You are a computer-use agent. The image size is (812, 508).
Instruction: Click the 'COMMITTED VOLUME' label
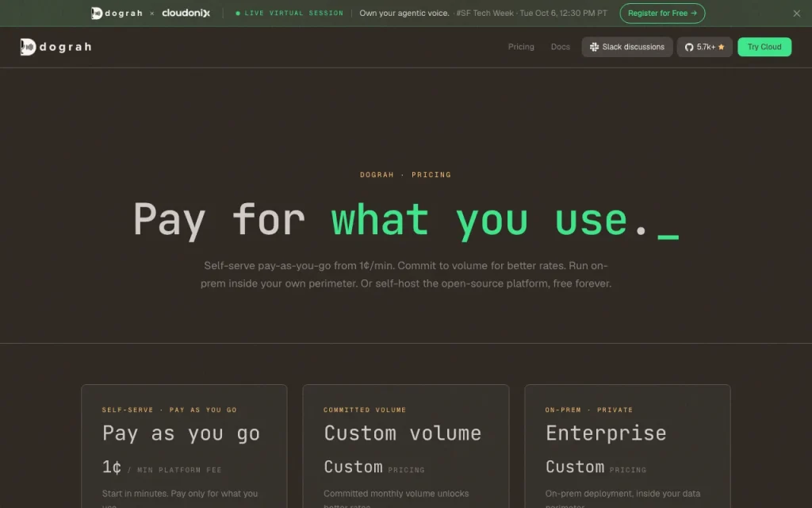pos(365,410)
